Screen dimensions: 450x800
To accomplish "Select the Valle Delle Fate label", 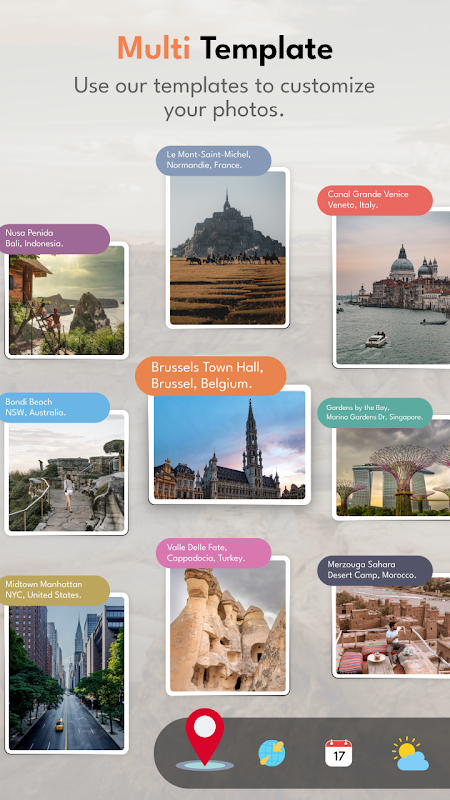I will (213, 553).
